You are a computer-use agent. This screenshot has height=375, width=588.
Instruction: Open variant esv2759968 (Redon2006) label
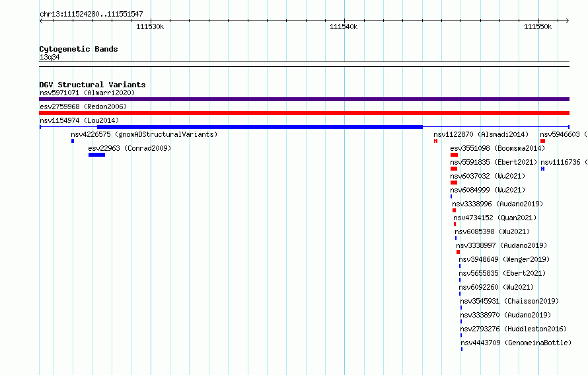[x=83, y=106]
